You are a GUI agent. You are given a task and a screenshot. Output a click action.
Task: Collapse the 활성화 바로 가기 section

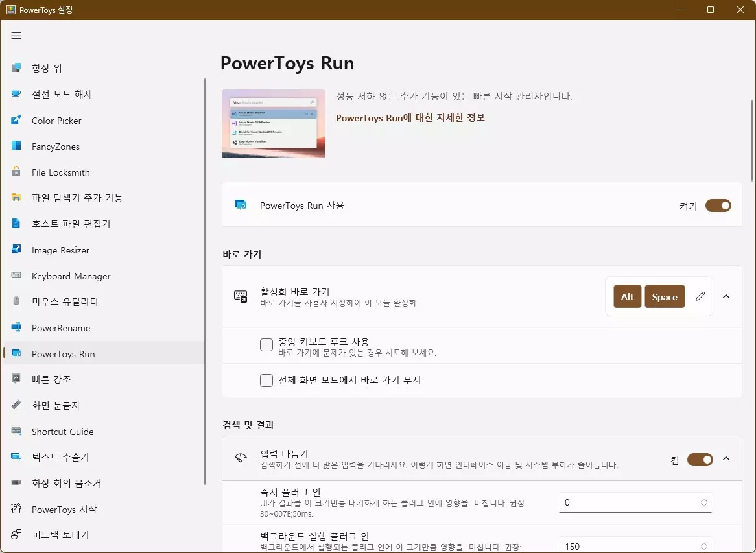(x=726, y=296)
